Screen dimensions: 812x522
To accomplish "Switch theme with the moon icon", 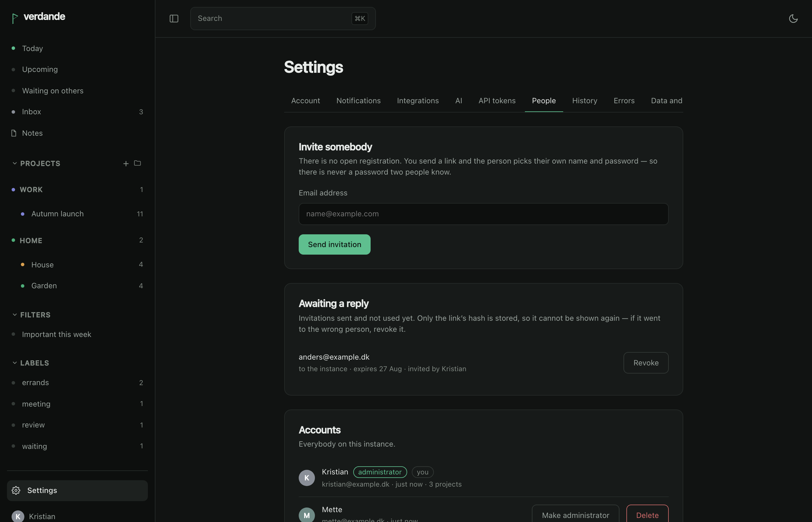I will pyautogui.click(x=793, y=19).
